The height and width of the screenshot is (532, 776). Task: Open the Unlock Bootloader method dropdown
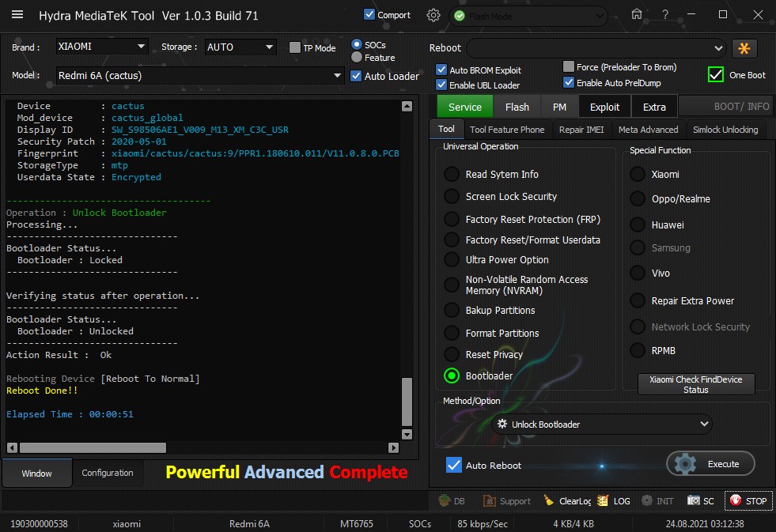[603, 424]
